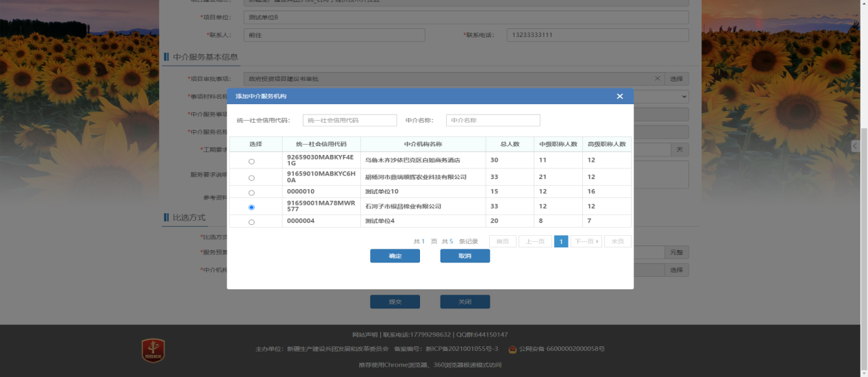
Task: Focus the 中介名称 search field
Action: pos(493,121)
